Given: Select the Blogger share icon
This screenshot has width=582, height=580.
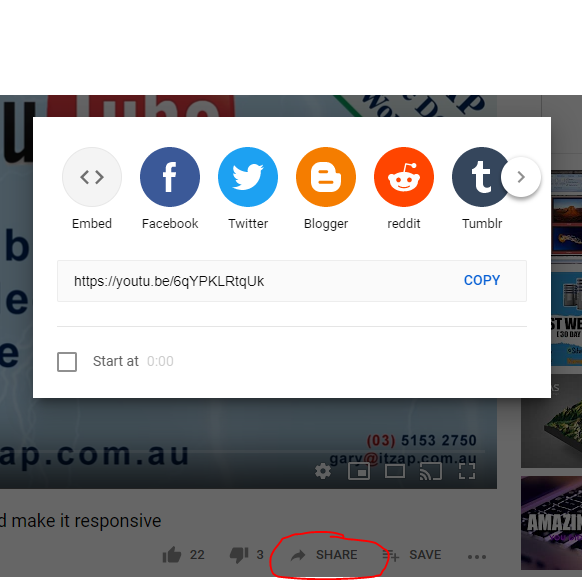Looking at the screenshot, I should pyautogui.click(x=326, y=177).
